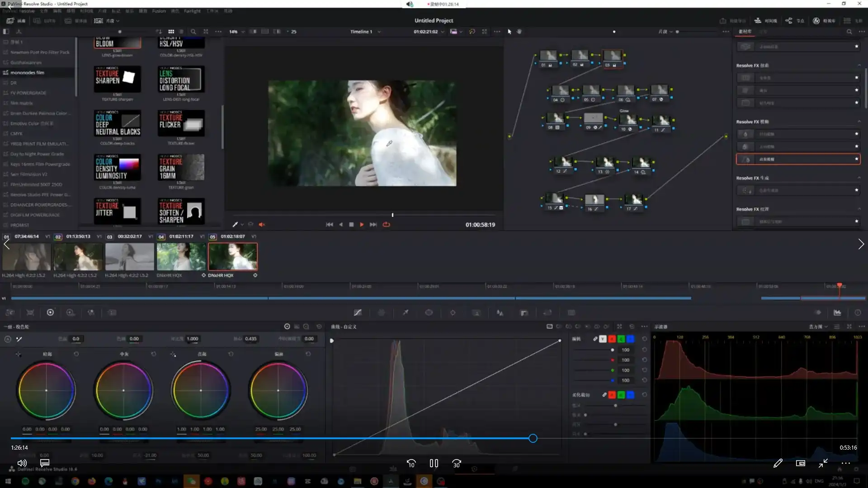Click the play button under viewer
The height and width of the screenshot is (488, 868).
click(x=362, y=225)
